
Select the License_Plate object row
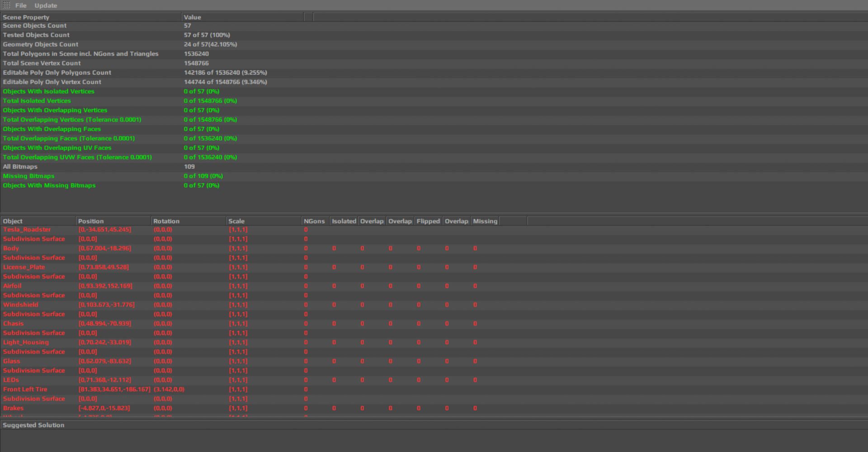434,267
